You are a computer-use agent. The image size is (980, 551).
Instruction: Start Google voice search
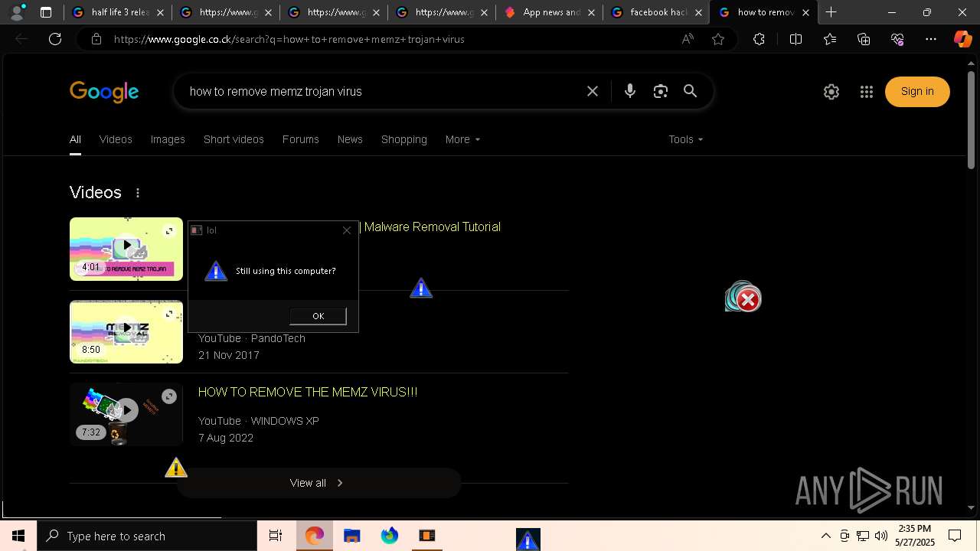pos(630,91)
